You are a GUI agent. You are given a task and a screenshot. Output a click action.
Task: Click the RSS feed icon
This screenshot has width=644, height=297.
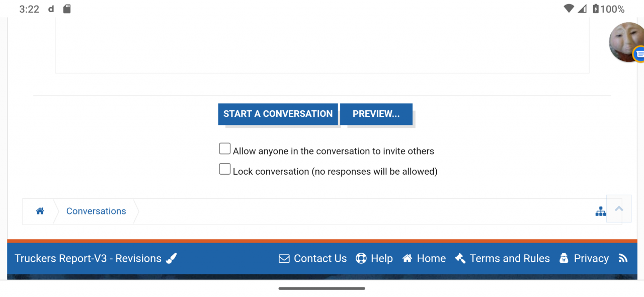623,259
